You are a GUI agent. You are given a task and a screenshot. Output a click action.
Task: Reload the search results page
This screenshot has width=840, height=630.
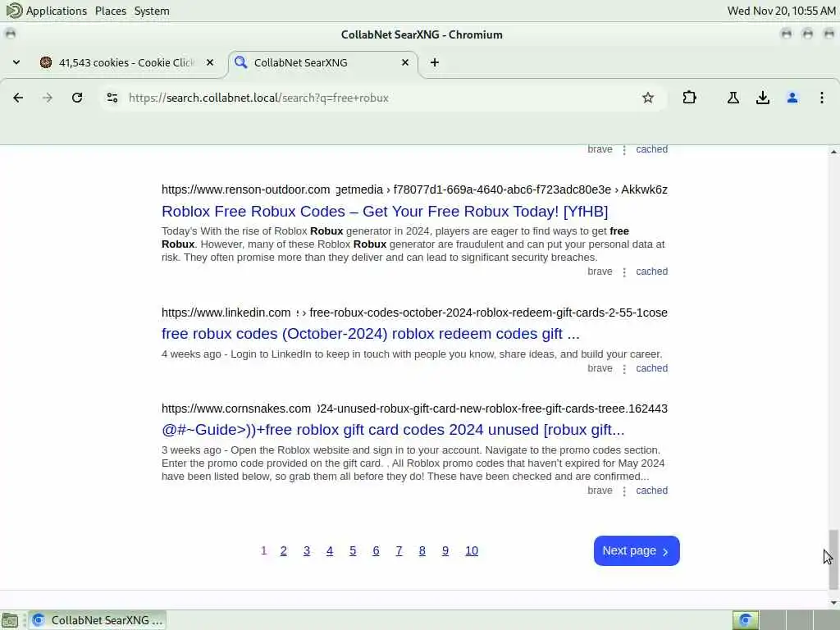click(x=77, y=98)
